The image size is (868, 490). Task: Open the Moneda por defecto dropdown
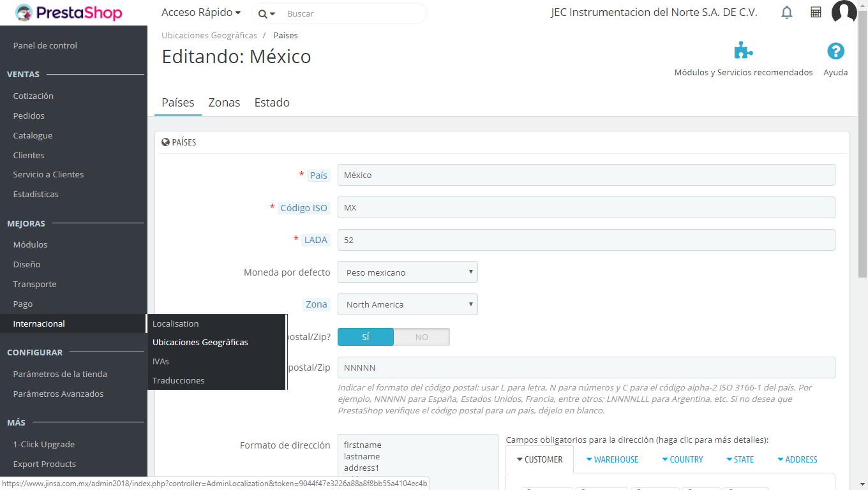[408, 272]
